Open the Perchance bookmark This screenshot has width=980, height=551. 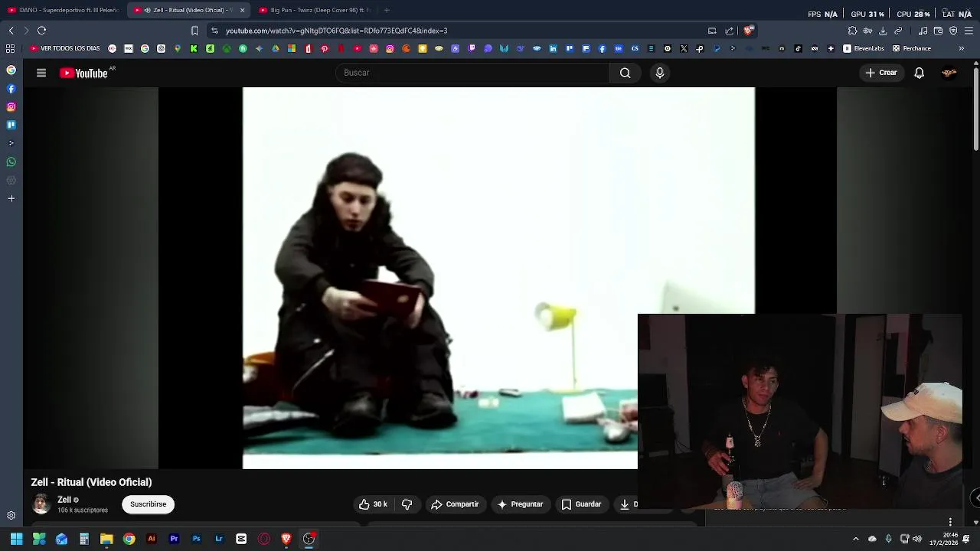pos(911,48)
